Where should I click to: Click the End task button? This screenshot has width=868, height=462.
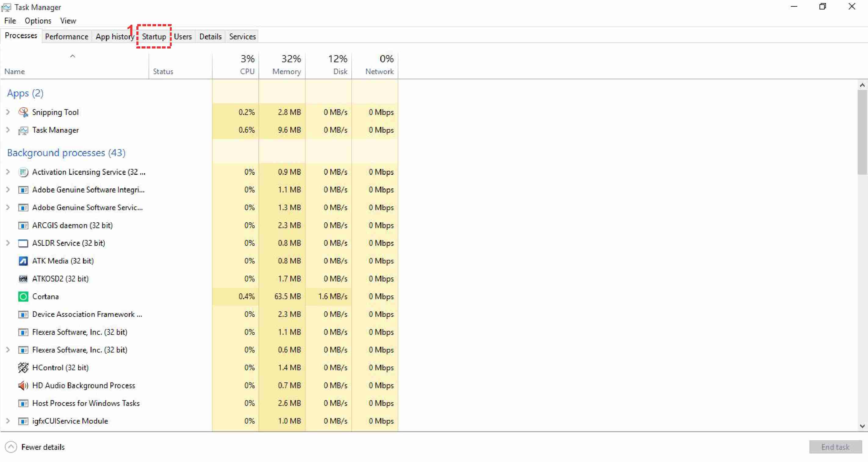pos(835,447)
